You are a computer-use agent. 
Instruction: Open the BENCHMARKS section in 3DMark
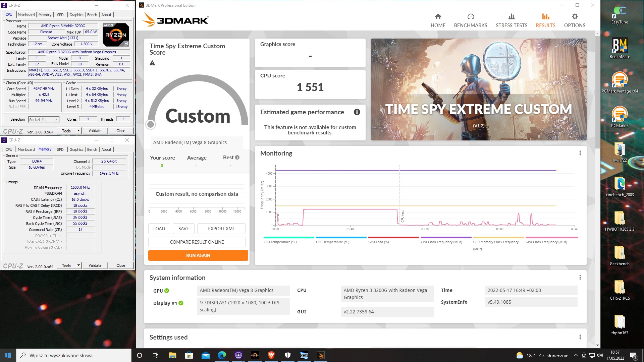(470, 21)
